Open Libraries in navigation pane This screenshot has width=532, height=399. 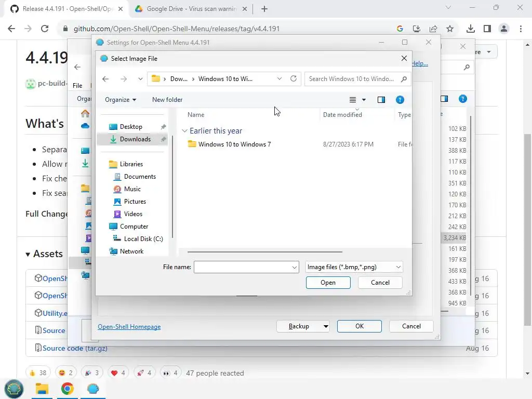[x=131, y=164]
